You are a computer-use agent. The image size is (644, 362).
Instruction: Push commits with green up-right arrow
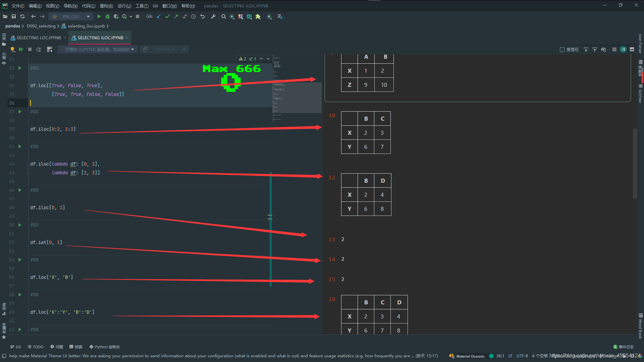click(176, 16)
